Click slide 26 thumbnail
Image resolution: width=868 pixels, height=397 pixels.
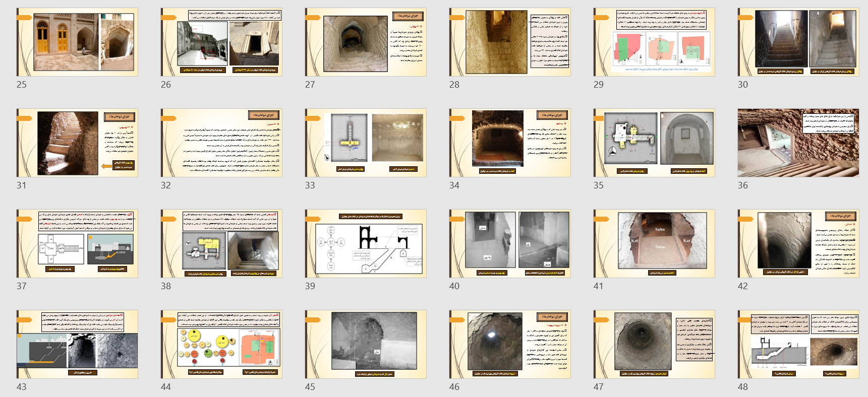221,42
